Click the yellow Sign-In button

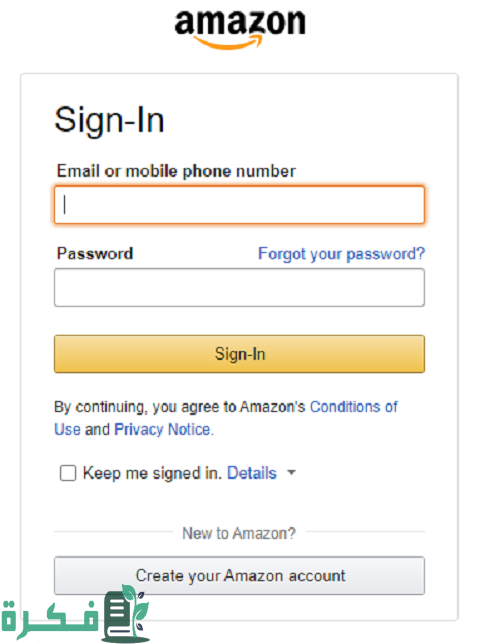coord(239,354)
